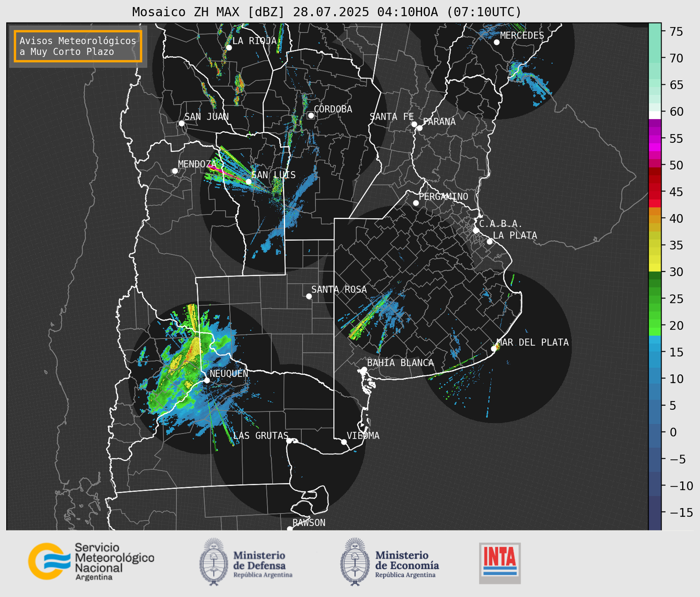The width and height of the screenshot is (700, 597).
Task: Click the MERCEDES label
Action: [x=522, y=35]
